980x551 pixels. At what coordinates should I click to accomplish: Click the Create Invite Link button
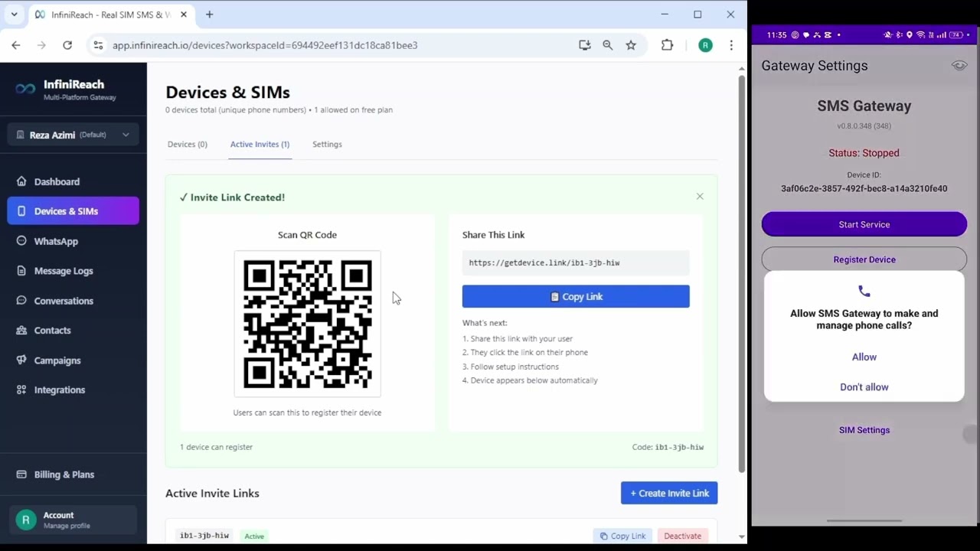(x=669, y=494)
